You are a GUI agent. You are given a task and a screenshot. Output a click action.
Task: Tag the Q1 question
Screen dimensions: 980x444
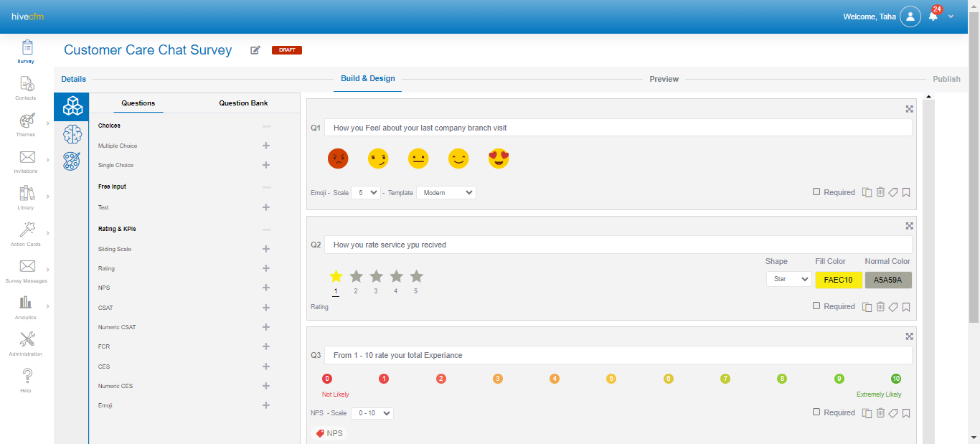[893, 192]
